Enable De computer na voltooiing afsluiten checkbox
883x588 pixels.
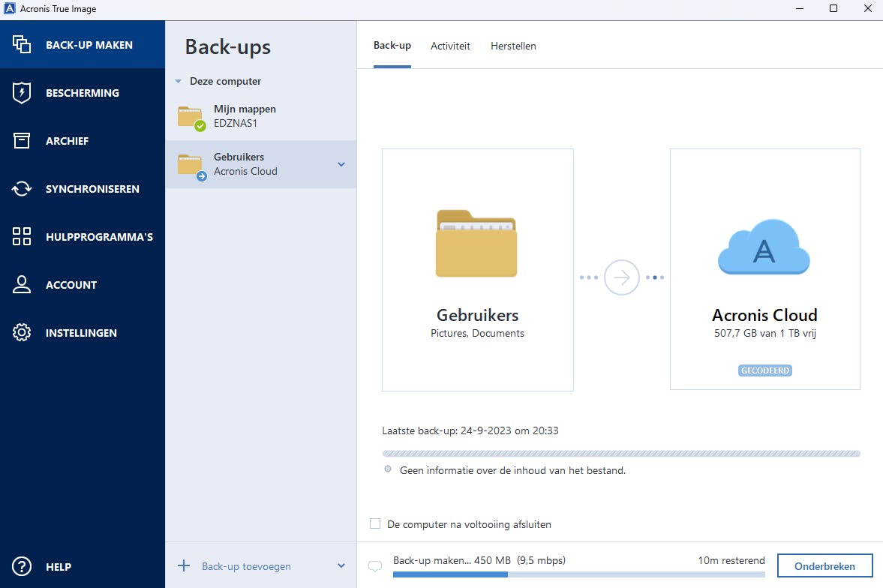pos(375,523)
